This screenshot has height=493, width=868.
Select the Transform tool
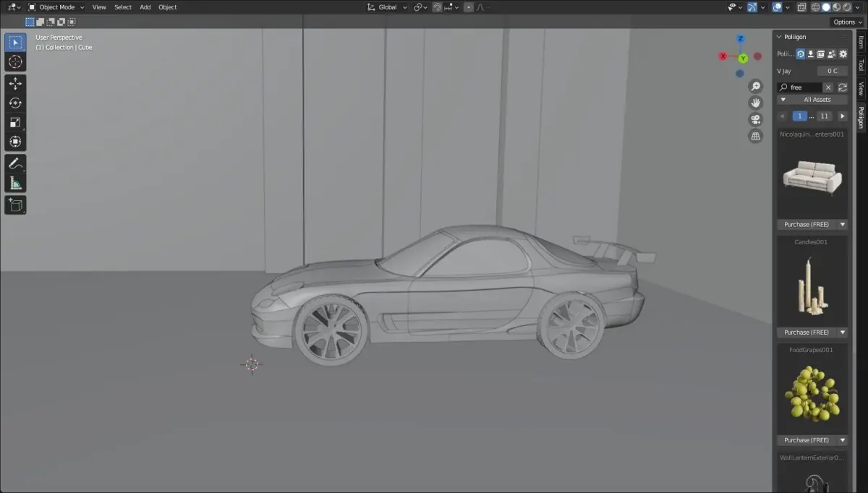coord(15,142)
